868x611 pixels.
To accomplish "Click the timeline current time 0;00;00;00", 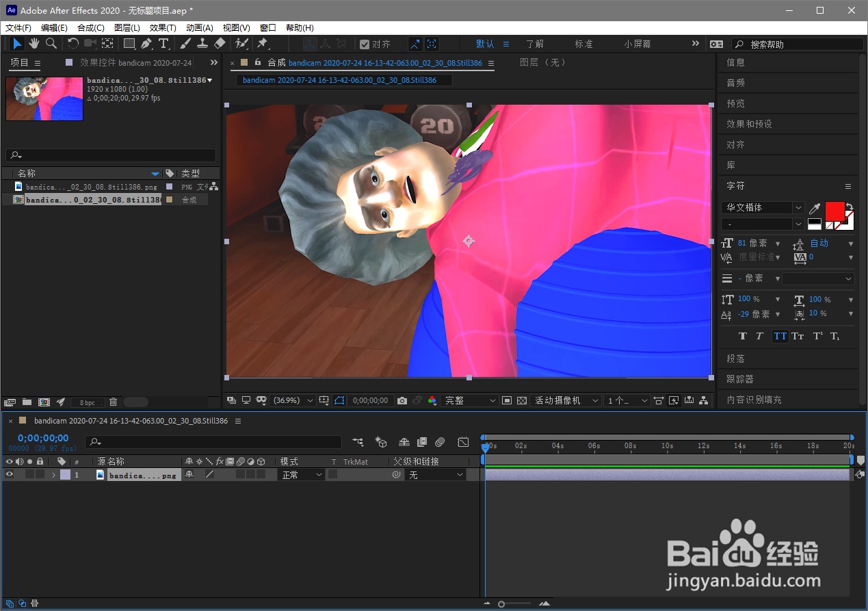I will (x=43, y=438).
